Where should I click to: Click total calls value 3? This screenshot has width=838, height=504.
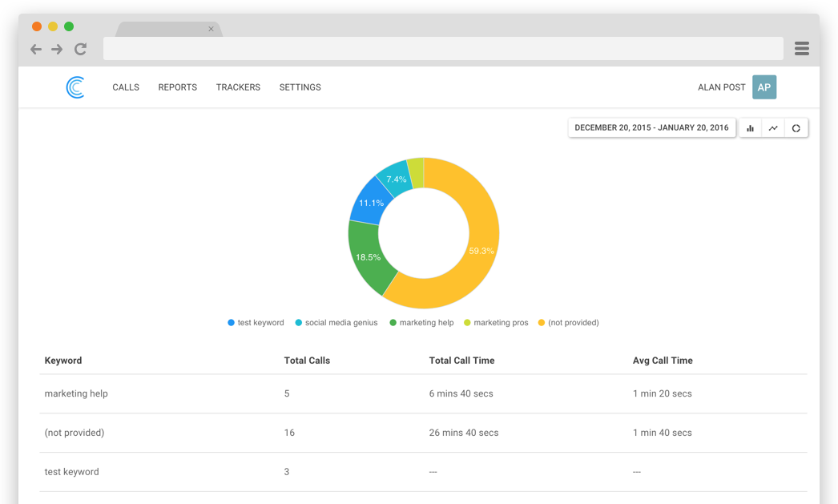point(287,472)
